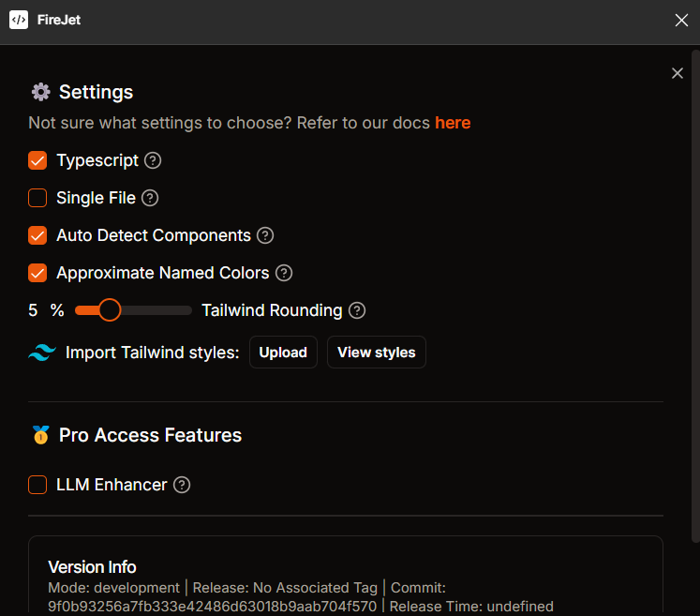Enable the LLM Enhancer checkbox
This screenshot has width=700, height=616.
point(37,485)
